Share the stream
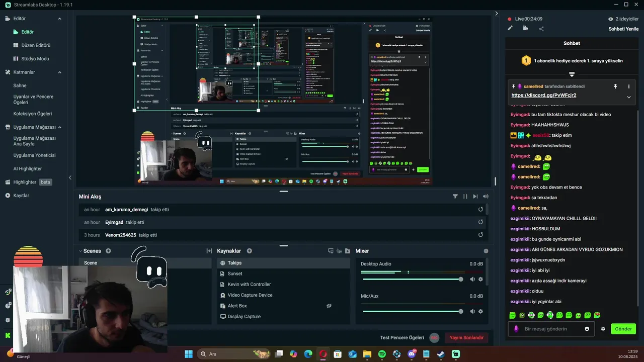 (x=541, y=29)
